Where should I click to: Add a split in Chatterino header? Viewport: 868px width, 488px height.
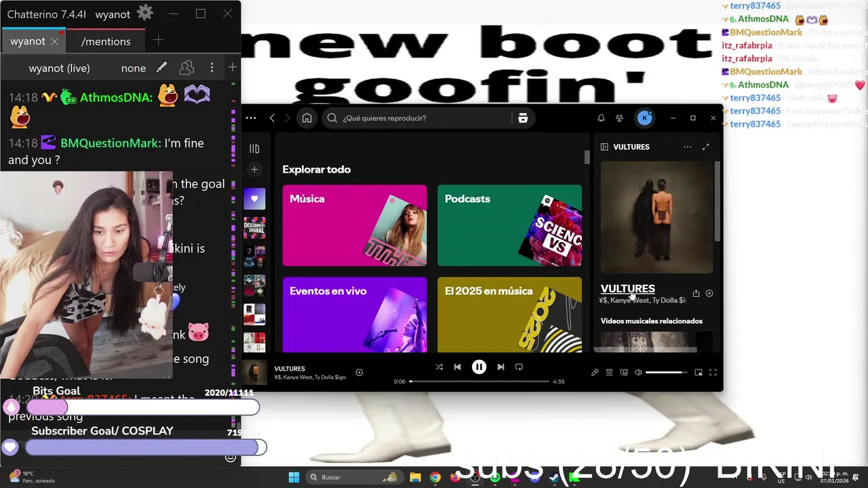click(232, 68)
